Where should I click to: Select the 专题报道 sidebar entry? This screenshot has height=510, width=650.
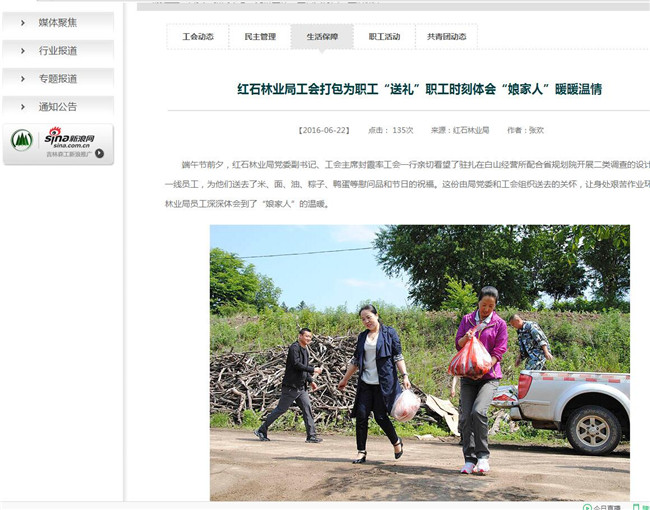(58, 78)
